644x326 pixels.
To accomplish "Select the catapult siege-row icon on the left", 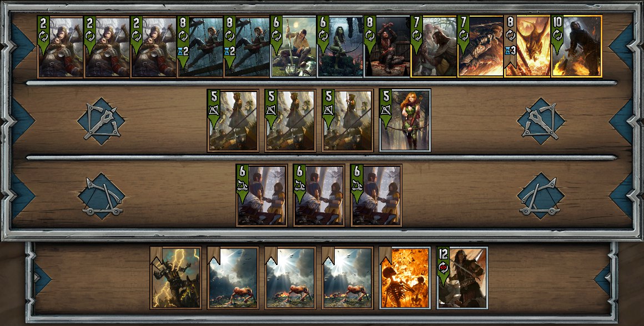I will [101, 196].
